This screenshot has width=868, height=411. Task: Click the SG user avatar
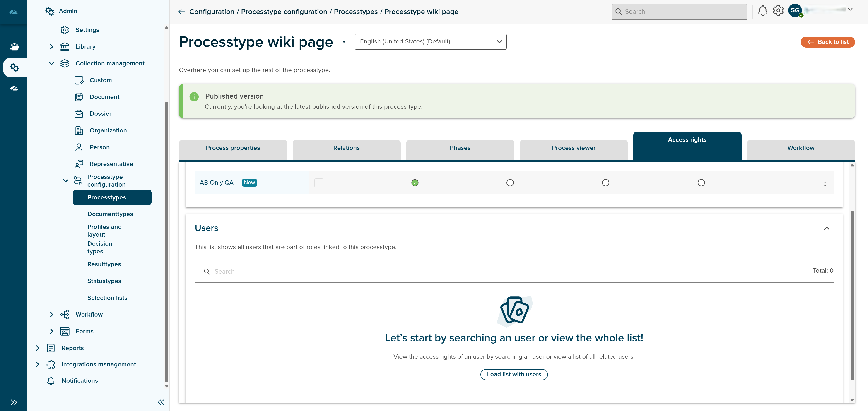pyautogui.click(x=795, y=10)
